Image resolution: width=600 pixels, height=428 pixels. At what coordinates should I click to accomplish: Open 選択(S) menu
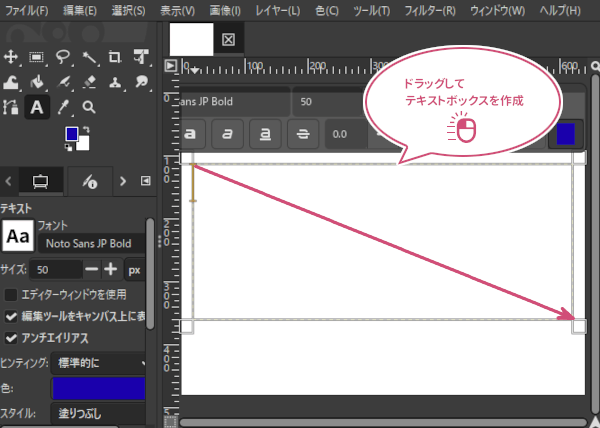click(x=129, y=10)
